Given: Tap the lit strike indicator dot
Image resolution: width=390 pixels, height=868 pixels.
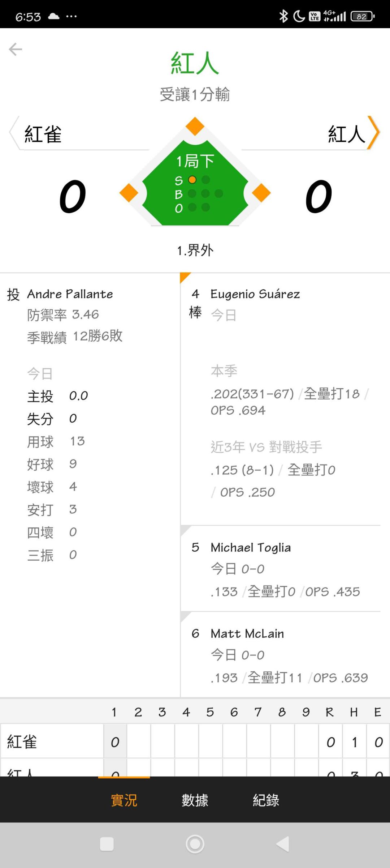Looking at the screenshot, I should click(x=192, y=180).
